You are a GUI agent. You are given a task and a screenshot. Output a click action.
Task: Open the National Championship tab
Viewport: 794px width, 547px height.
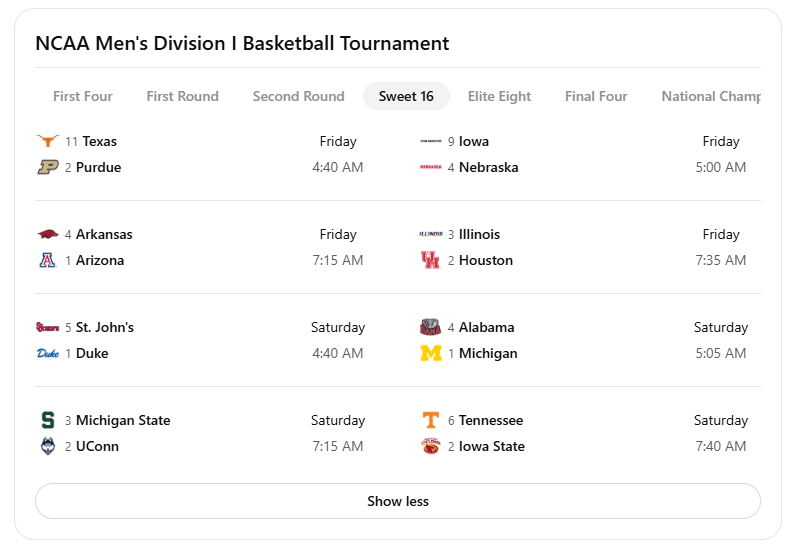pos(710,96)
